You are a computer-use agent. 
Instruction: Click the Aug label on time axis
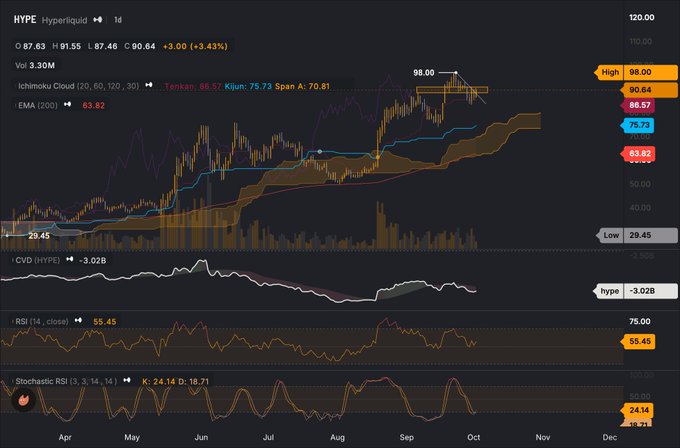tap(337, 437)
